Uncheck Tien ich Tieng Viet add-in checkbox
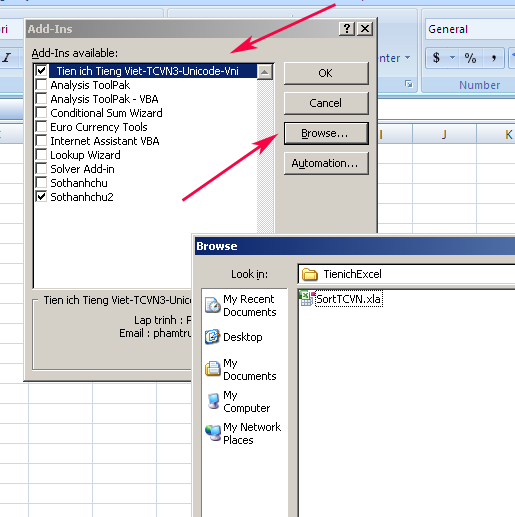 pos(41,71)
